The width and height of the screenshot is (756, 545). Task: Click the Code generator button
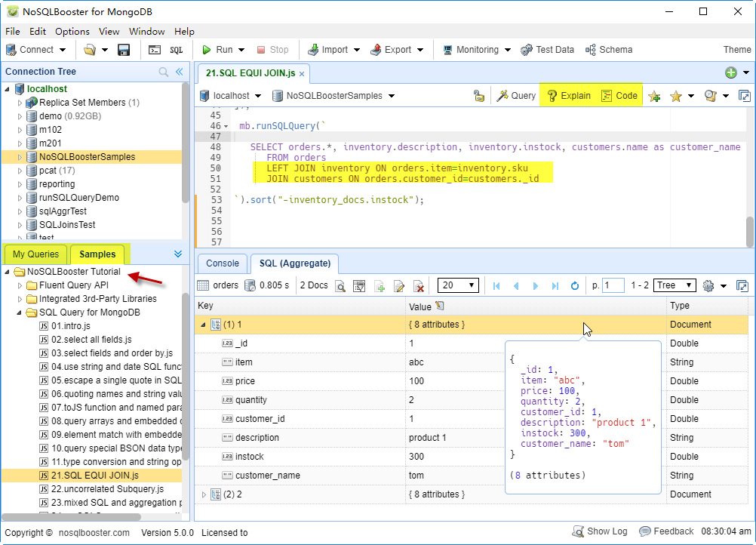(x=619, y=96)
